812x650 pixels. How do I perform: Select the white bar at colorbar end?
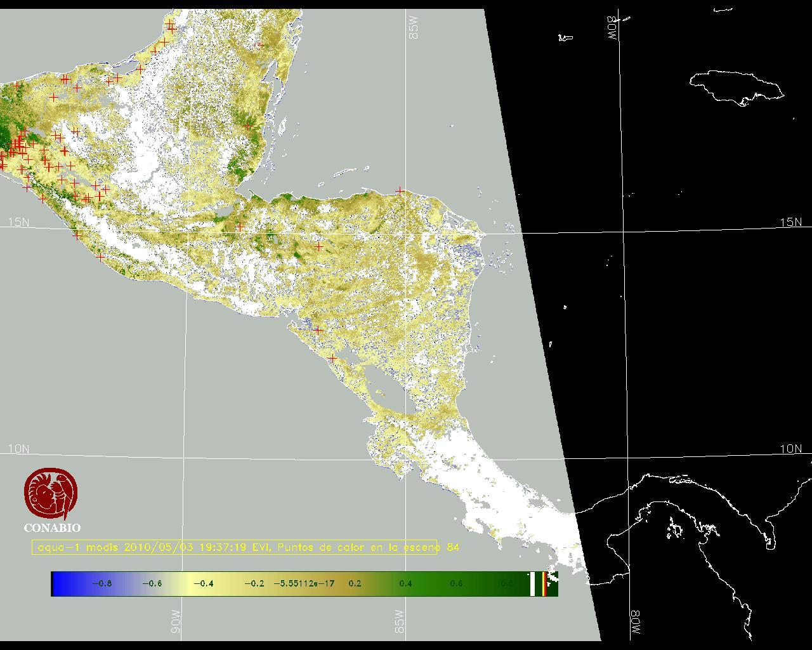(x=533, y=584)
